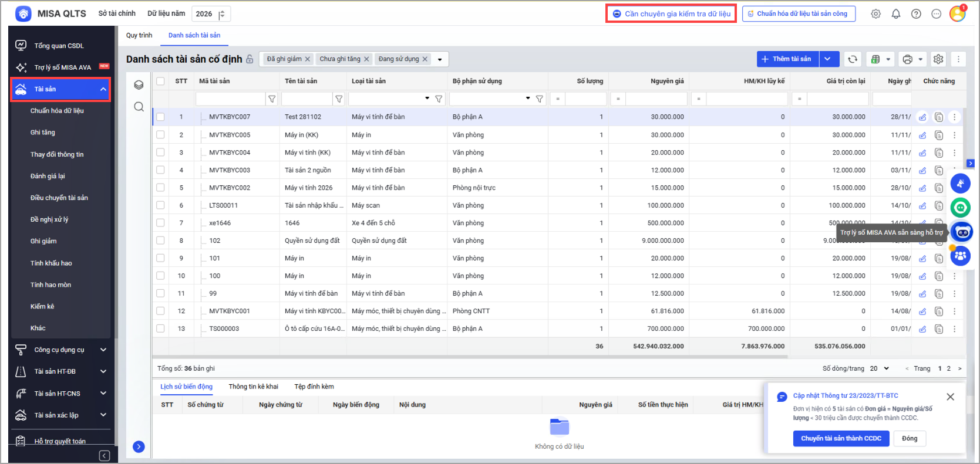Click the Chuyển tài sản thành CCDC button
Image resolution: width=980 pixels, height=464 pixels.
pyautogui.click(x=841, y=438)
